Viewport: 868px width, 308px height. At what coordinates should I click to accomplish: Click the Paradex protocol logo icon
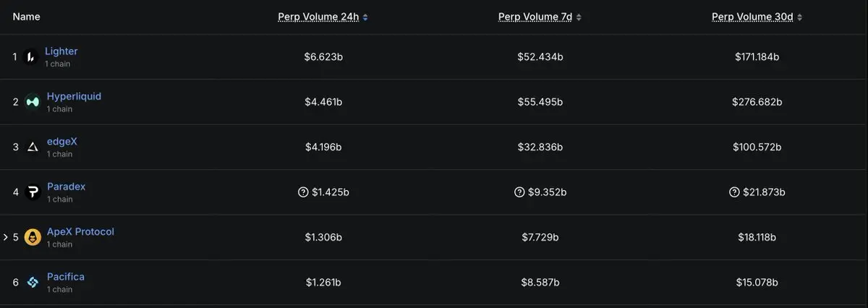point(33,192)
